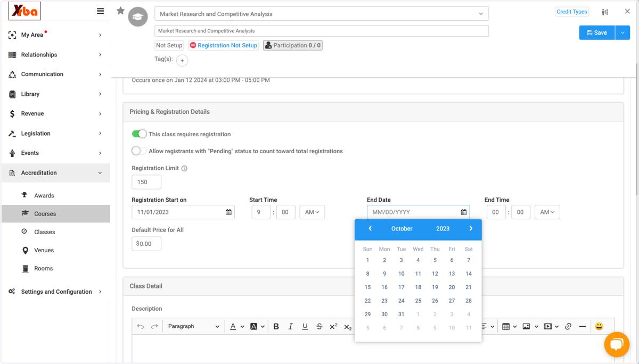Open the Events menu
The image size is (639, 364).
click(55, 153)
